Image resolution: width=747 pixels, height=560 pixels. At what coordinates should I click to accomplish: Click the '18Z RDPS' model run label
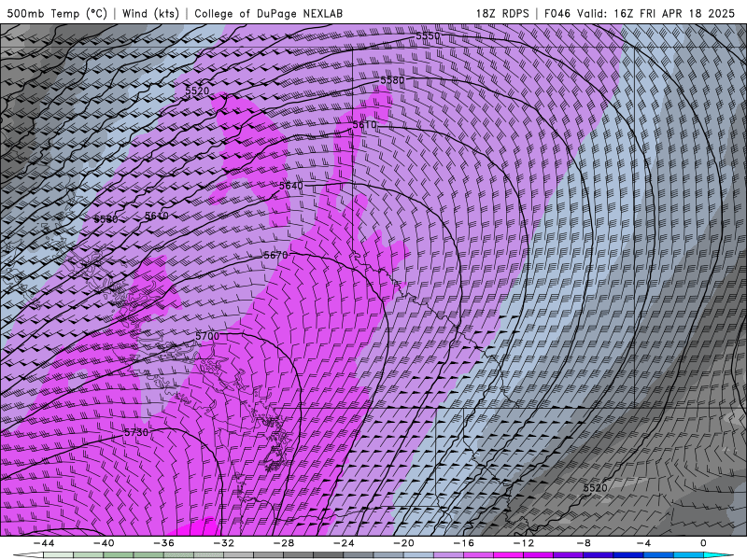[502, 13]
